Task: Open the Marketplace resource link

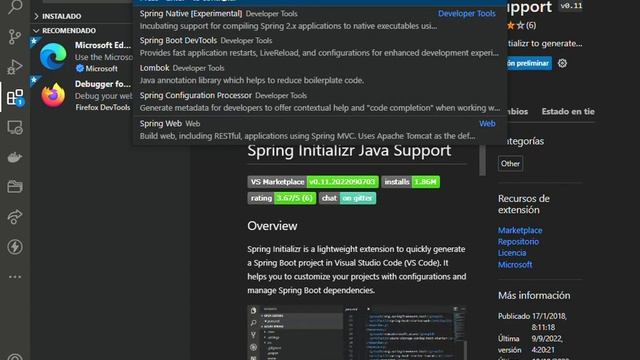Action: pyautogui.click(x=520, y=230)
